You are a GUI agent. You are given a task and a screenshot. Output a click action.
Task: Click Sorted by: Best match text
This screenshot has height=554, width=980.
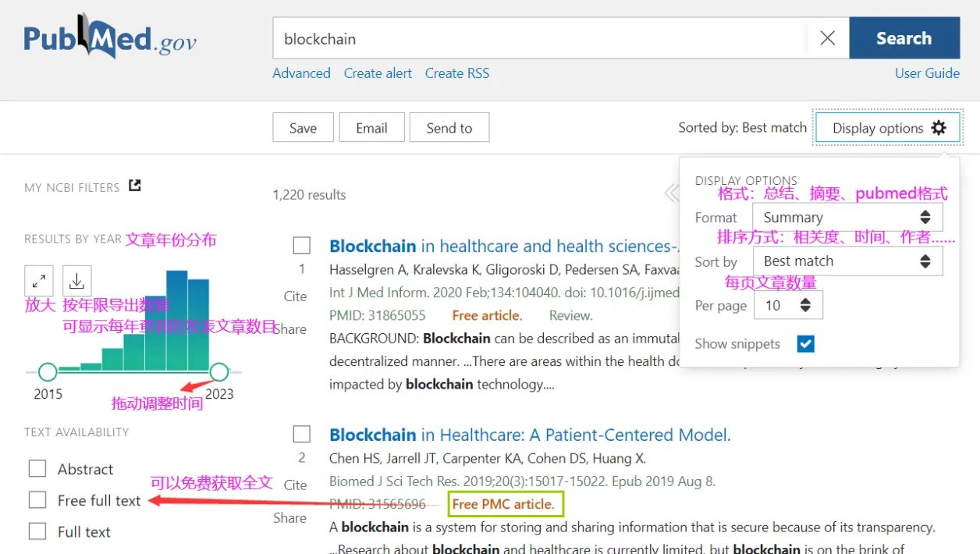pos(742,127)
